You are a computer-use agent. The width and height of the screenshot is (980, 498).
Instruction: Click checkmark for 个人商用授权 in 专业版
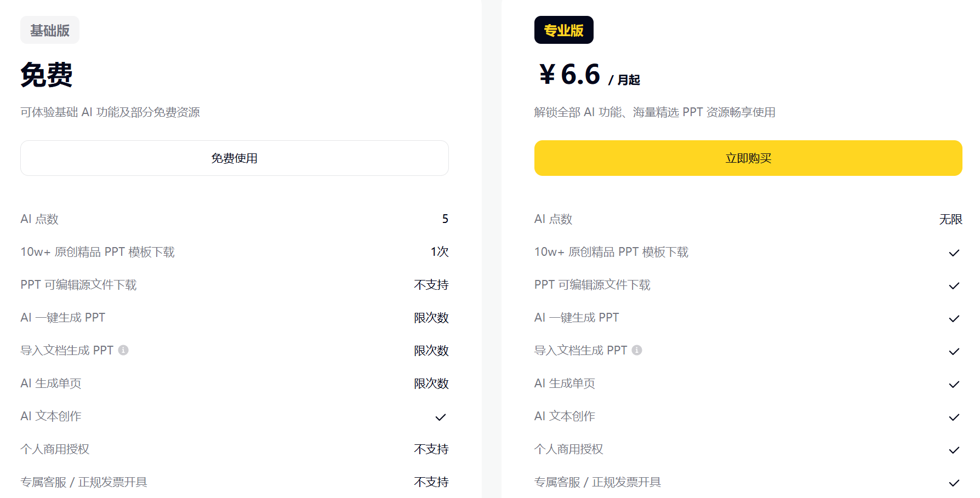[954, 450]
